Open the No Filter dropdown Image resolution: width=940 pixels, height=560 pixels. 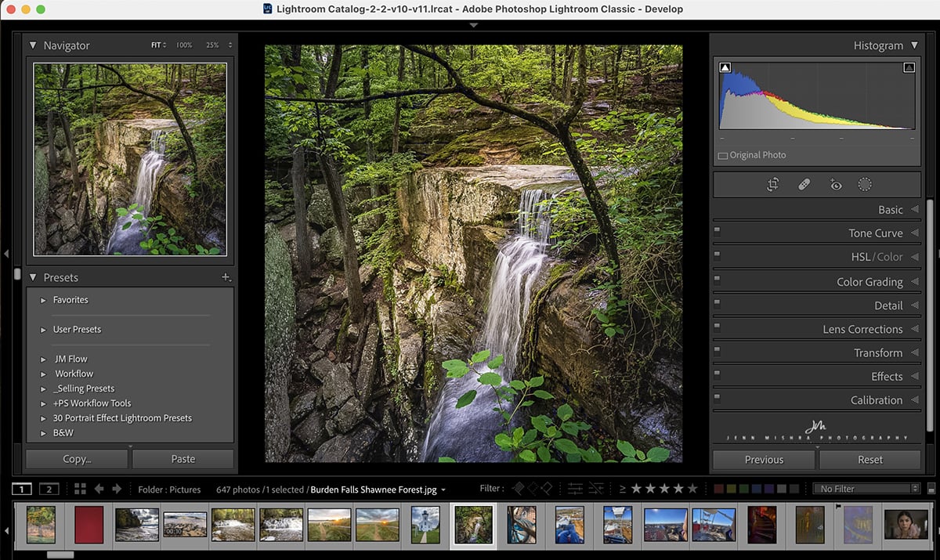coord(866,488)
